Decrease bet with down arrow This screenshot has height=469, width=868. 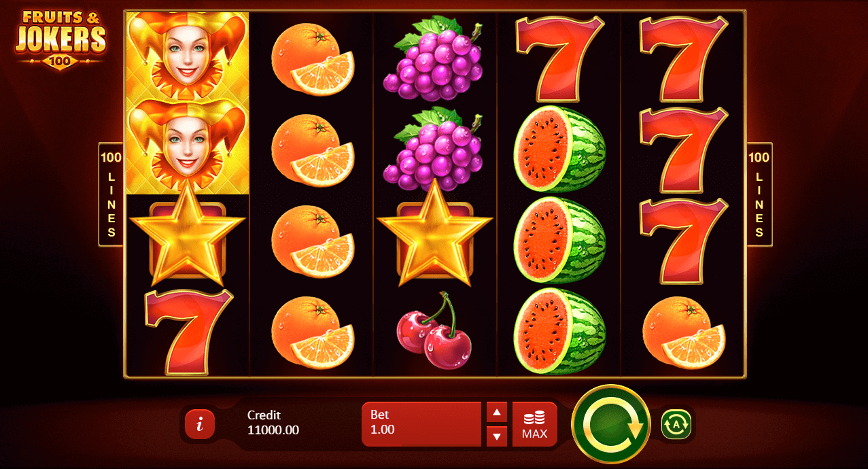click(497, 436)
